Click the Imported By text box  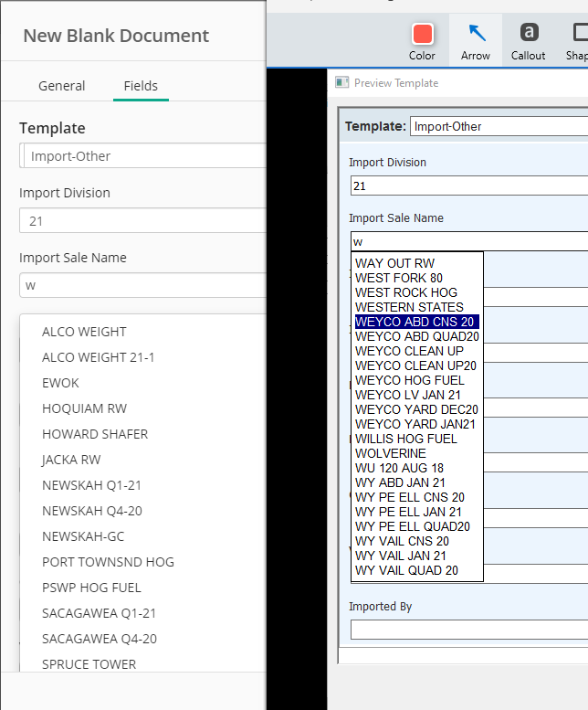tap(469, 630)
